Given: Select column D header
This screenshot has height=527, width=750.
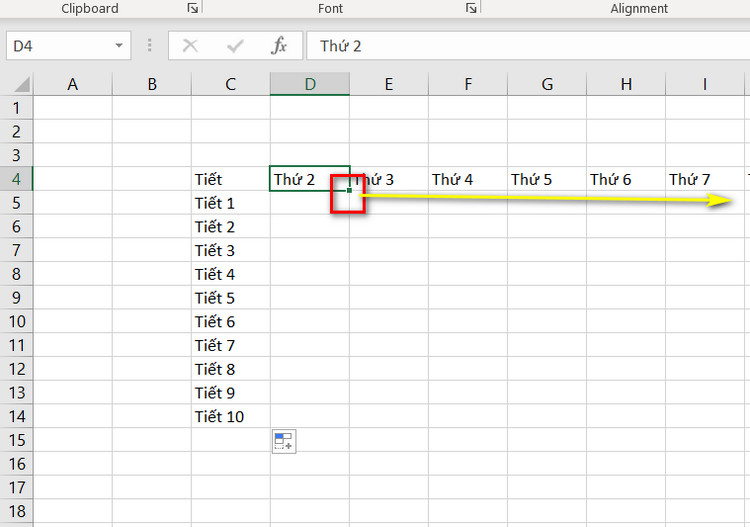Looking at the screenshot, I should pos(310,84).
